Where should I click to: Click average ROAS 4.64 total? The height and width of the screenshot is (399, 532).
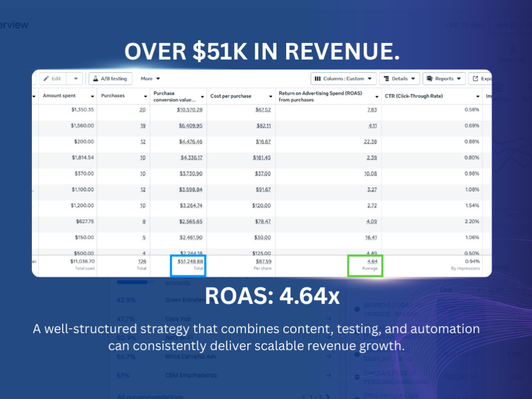372,261
